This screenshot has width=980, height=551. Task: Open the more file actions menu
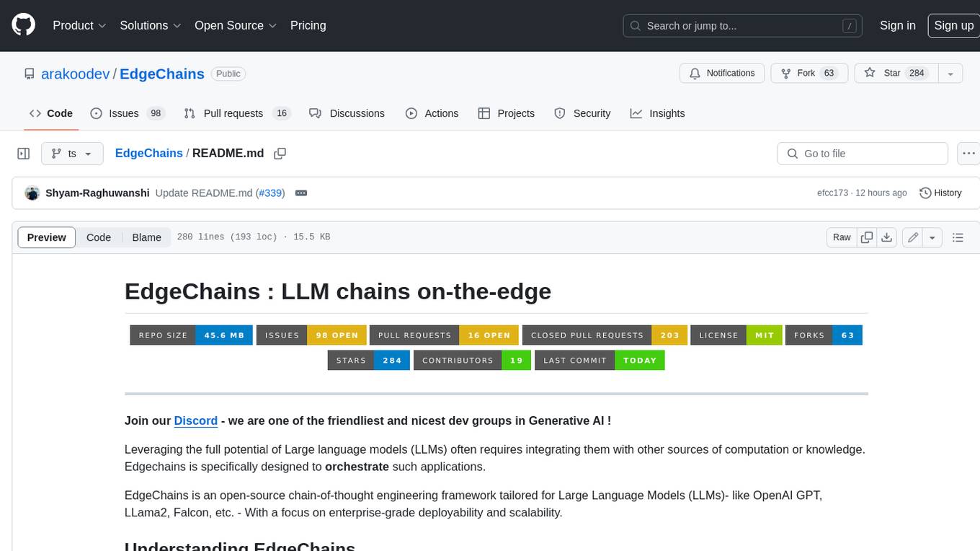coord(968,154)
